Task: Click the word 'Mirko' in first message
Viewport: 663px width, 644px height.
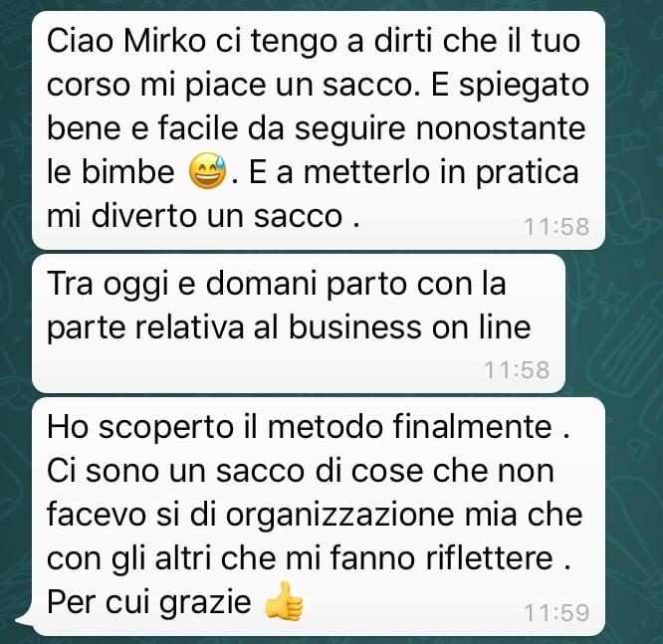Action: point(165,41)
